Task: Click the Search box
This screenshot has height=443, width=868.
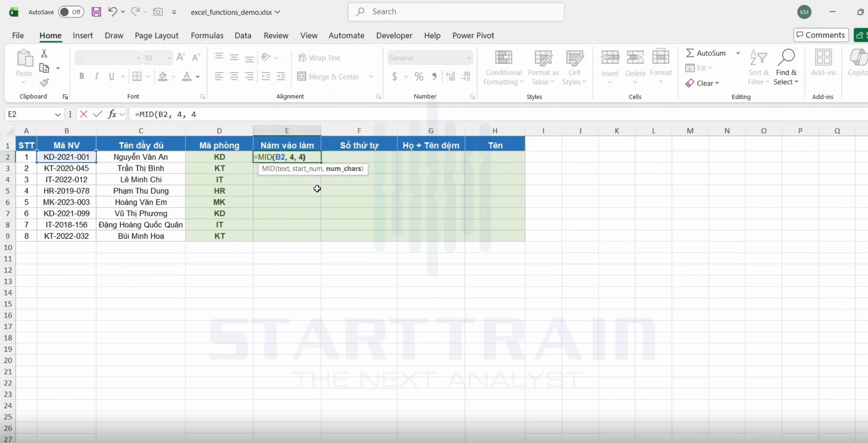Action: pos(456,12)
